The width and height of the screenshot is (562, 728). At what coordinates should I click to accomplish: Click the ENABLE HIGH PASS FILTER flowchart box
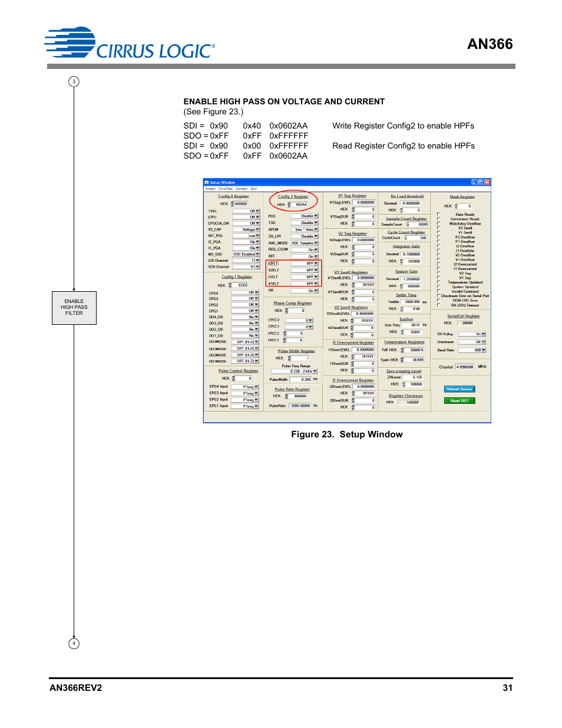pyautogui.click(x=74, y=308)
